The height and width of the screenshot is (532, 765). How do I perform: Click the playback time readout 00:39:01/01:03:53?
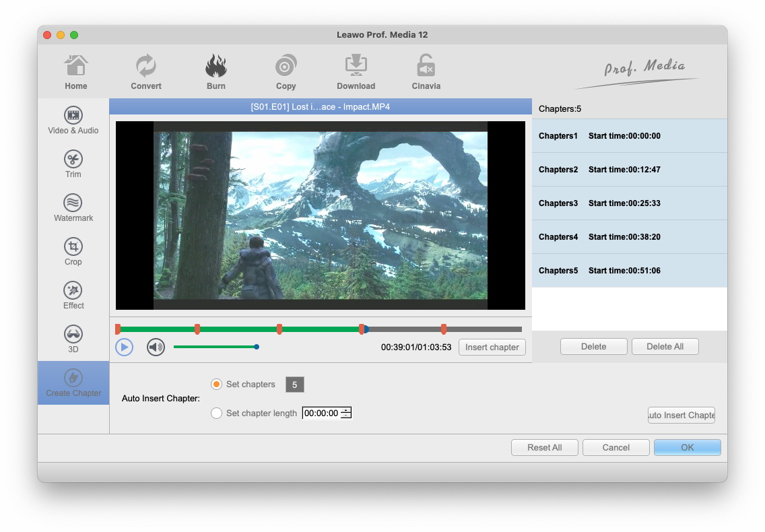(416, 347)
